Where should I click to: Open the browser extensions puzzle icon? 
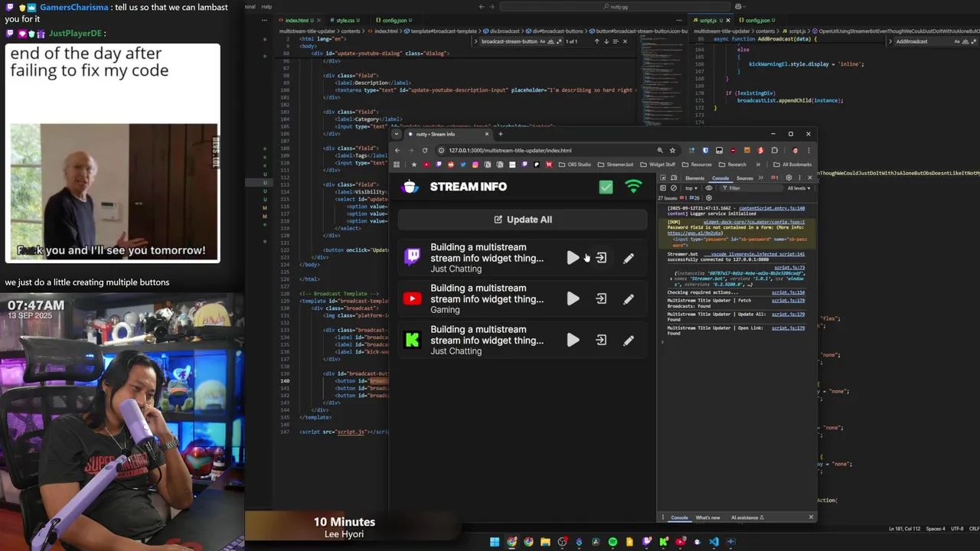775,150
